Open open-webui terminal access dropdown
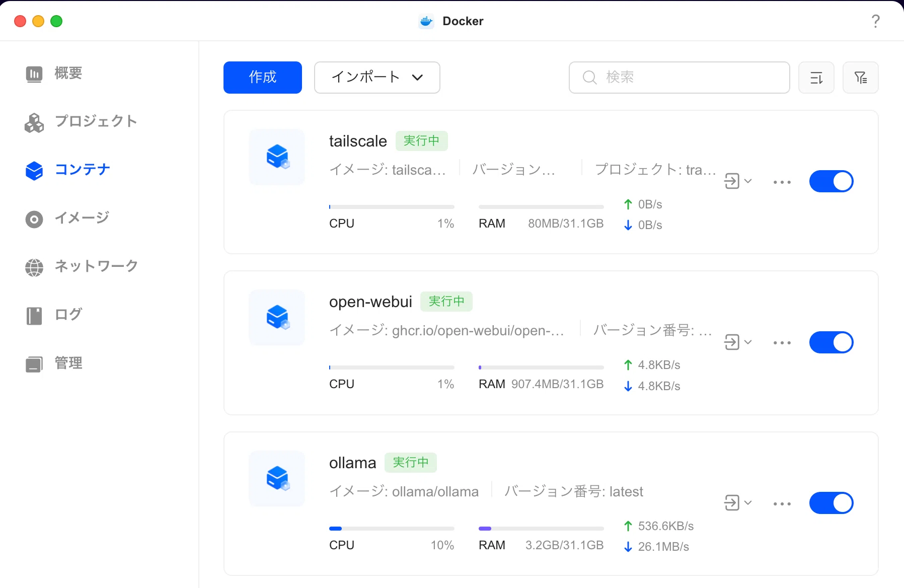 [738, 342]
